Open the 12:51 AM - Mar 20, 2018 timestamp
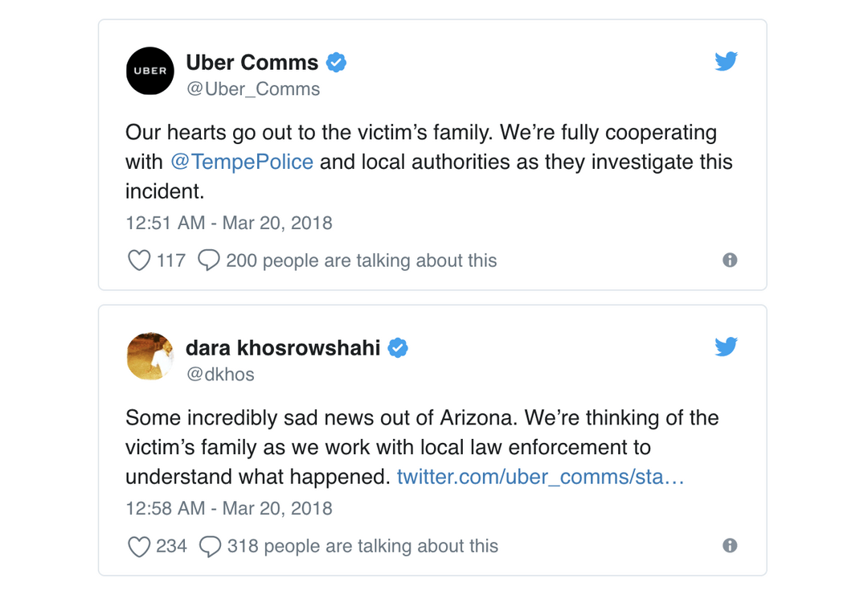The image size is (868, 595). pos(228,223)
